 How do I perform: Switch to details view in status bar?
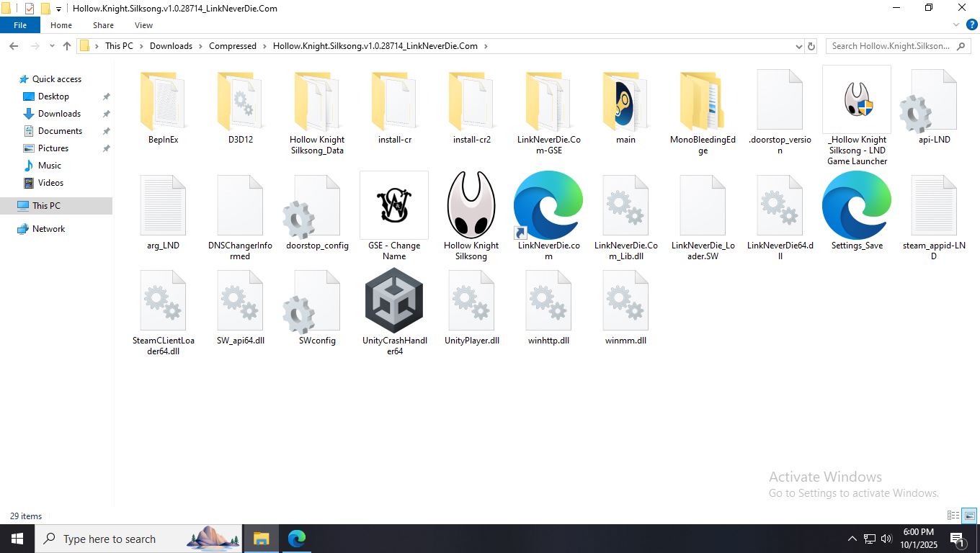[953, 516]
